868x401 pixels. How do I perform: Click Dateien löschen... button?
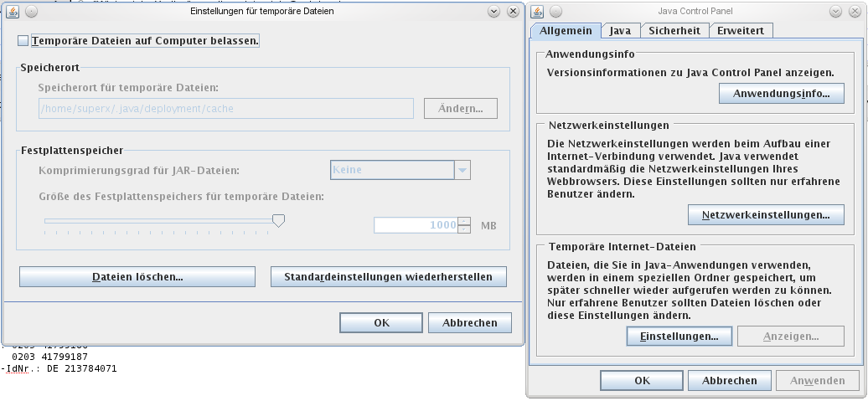point(137,276)
